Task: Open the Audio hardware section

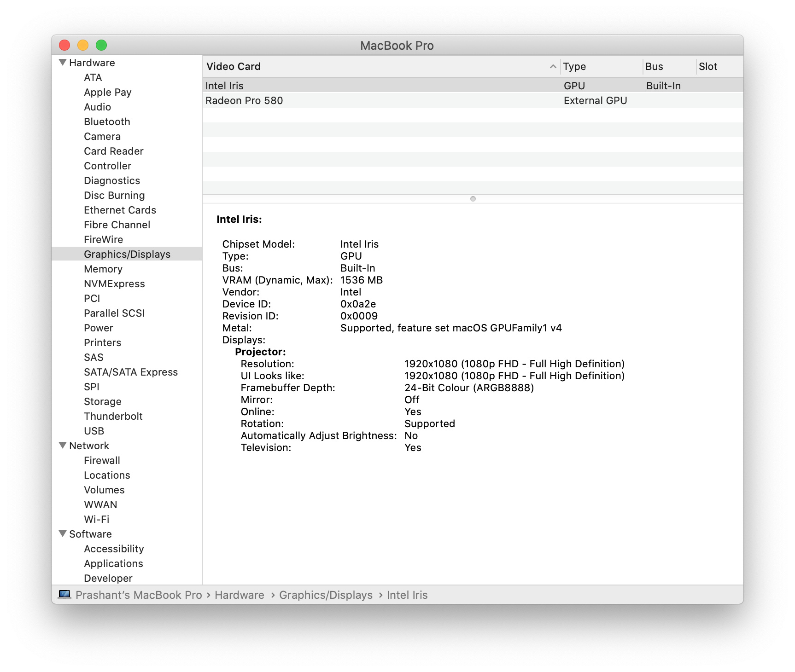Action: (x=97, y=107)
